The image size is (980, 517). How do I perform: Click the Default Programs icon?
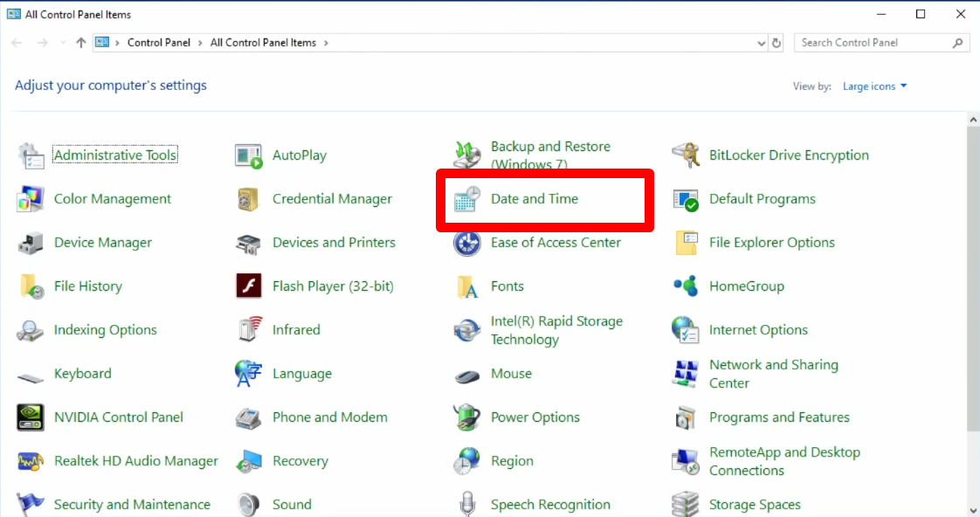(x=686, y=199)
